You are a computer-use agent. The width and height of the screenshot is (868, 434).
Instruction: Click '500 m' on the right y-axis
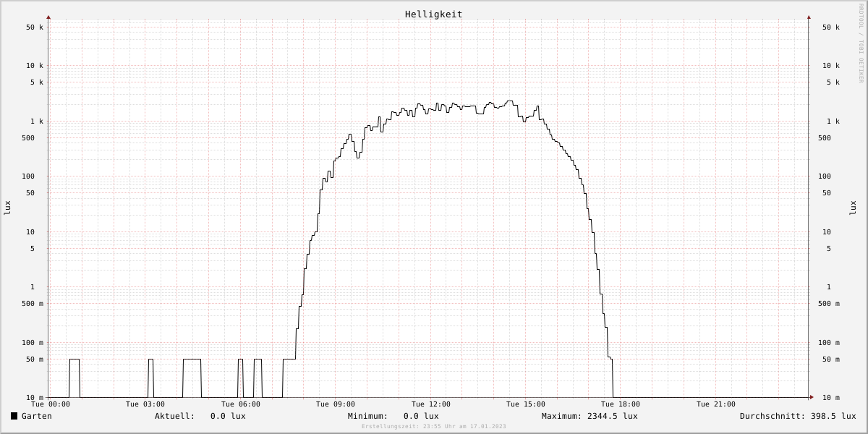point(829,304)
